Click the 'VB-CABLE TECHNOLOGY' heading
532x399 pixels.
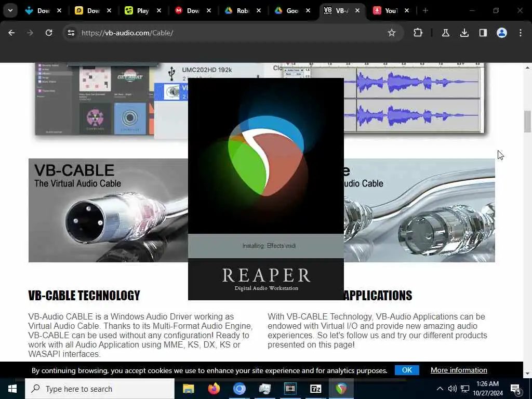coord(84,296)
